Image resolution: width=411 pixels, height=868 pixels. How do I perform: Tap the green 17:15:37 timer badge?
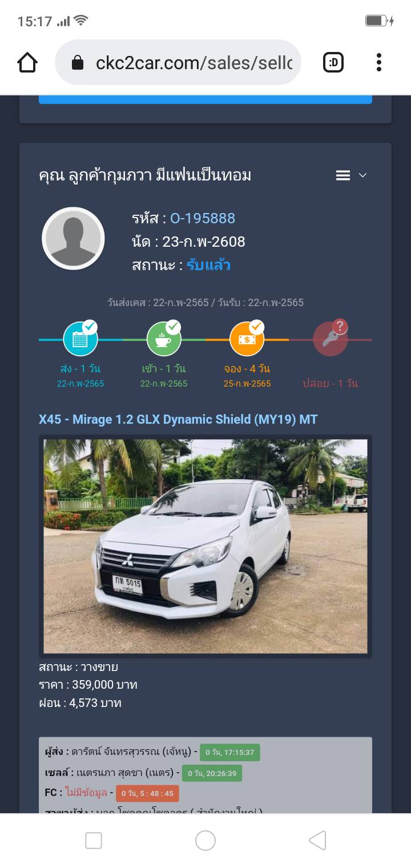(230, 752)
